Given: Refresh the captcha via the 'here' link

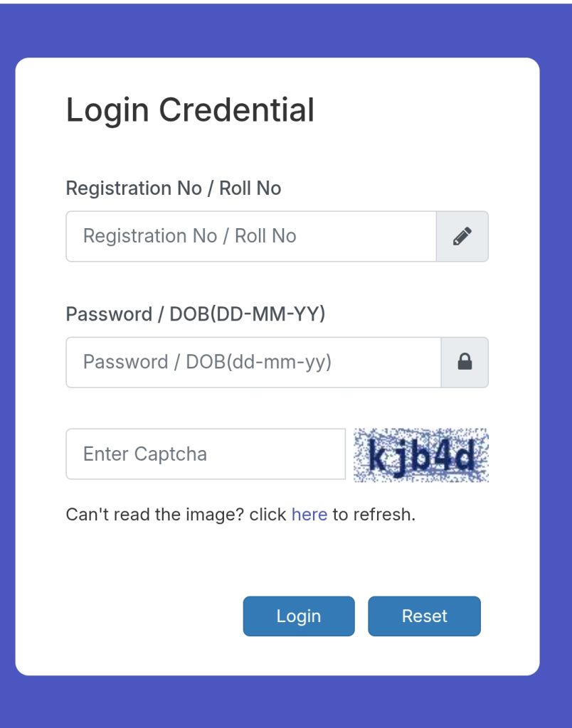Looking at the screenshot, I should click(309, 514).
